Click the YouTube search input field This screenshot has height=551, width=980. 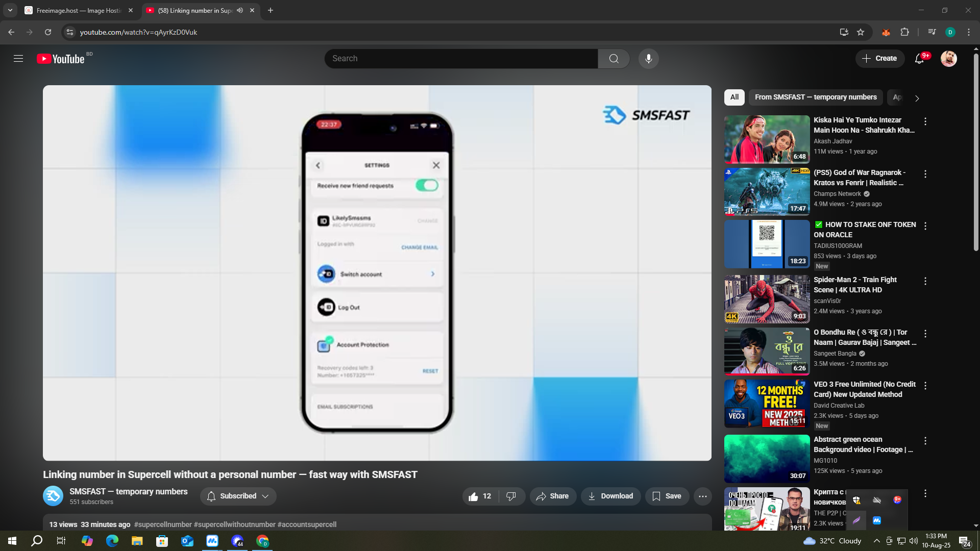(461, 59)
